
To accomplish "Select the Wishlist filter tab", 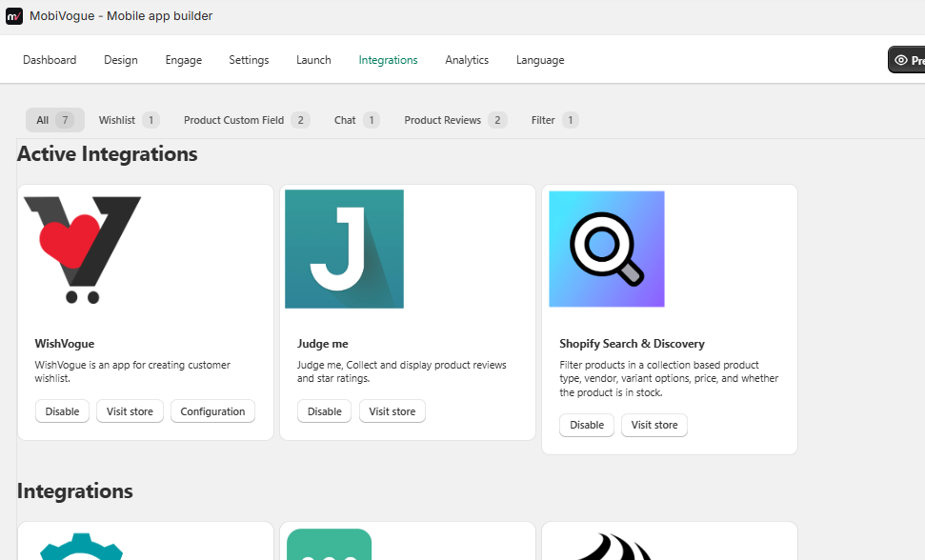I will [129, 120].
